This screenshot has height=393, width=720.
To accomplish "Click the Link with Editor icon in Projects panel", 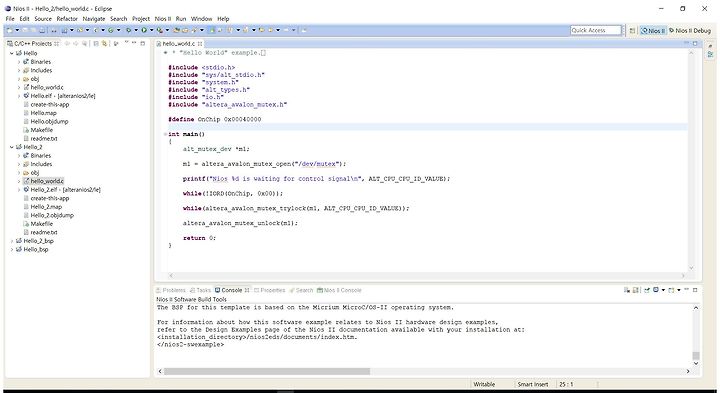I will (x=104, y=43).
